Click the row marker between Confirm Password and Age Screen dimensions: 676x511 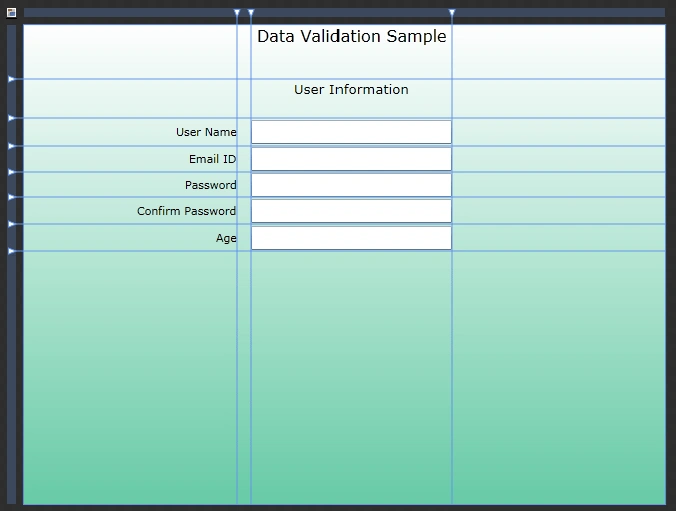click(12, 224)
